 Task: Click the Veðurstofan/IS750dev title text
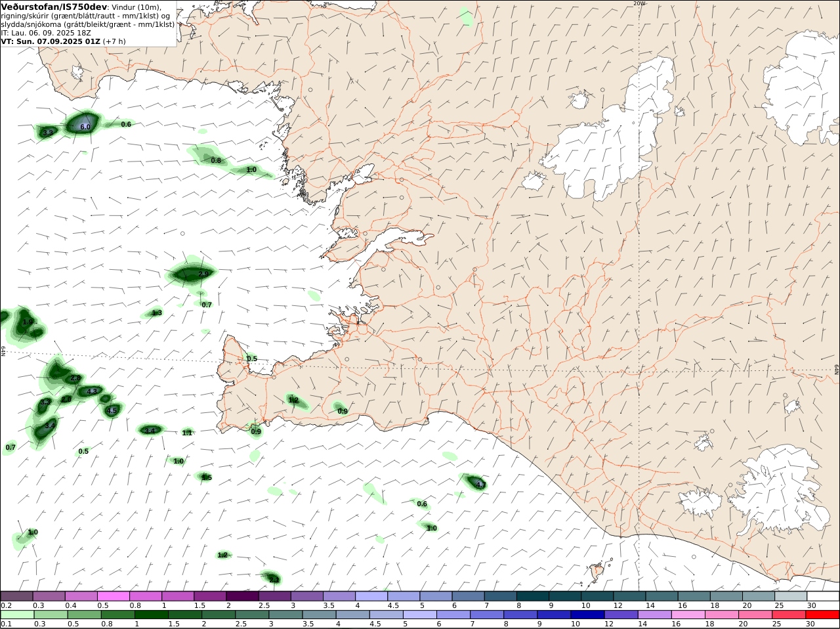[54, 7]
